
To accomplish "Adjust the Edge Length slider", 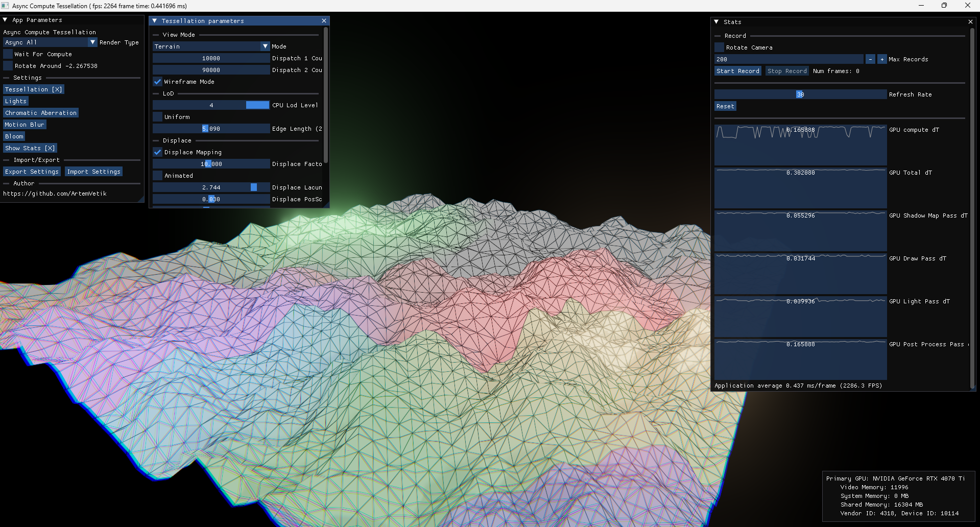I will (211, 129).
